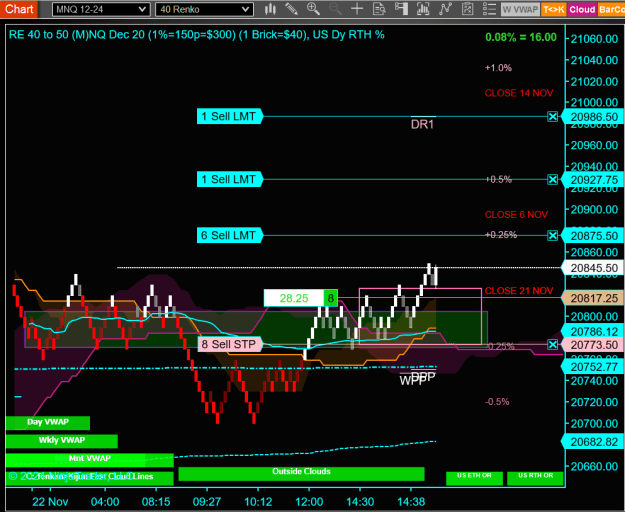Select the crosshair plus cursor tool
This screenshot has width=625, height=512.
[357, 9]
